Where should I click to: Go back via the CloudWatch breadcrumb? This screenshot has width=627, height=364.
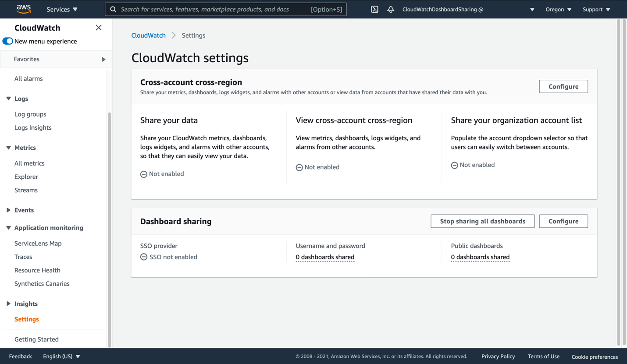coord(148,35)
